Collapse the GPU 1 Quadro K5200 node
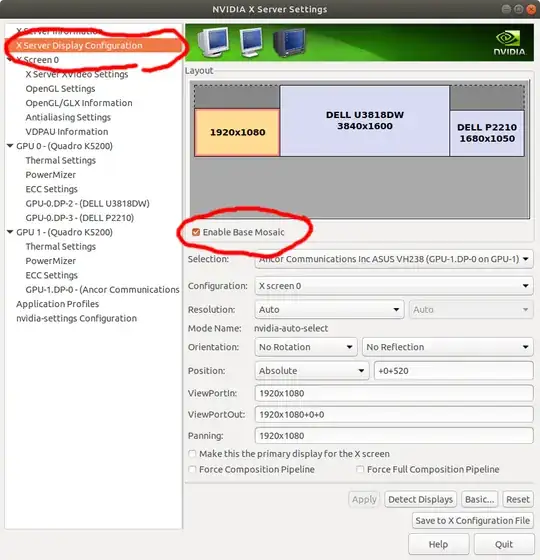 pyautogui.click(x=10, y=232)
